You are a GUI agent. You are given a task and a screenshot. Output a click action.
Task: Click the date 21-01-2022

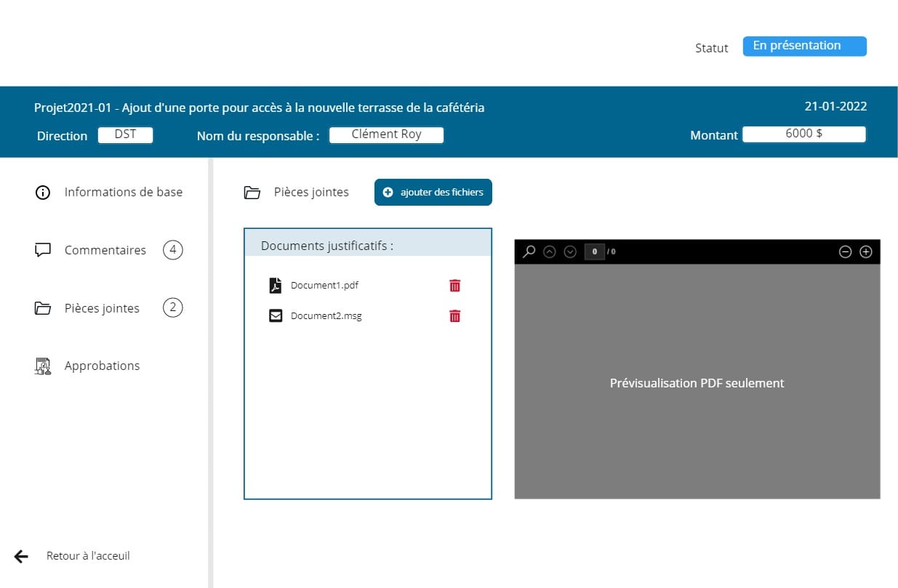pos(835,106)
